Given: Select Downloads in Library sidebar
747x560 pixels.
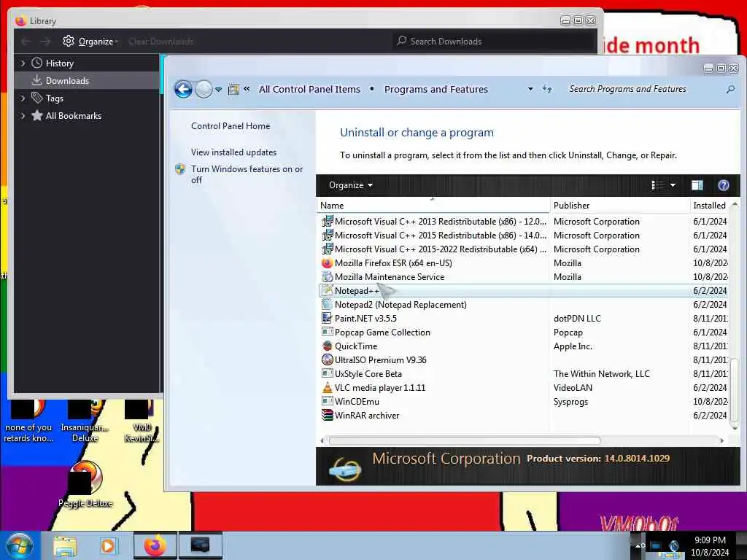Looking at the screenshot, I should tap(88, 80).
